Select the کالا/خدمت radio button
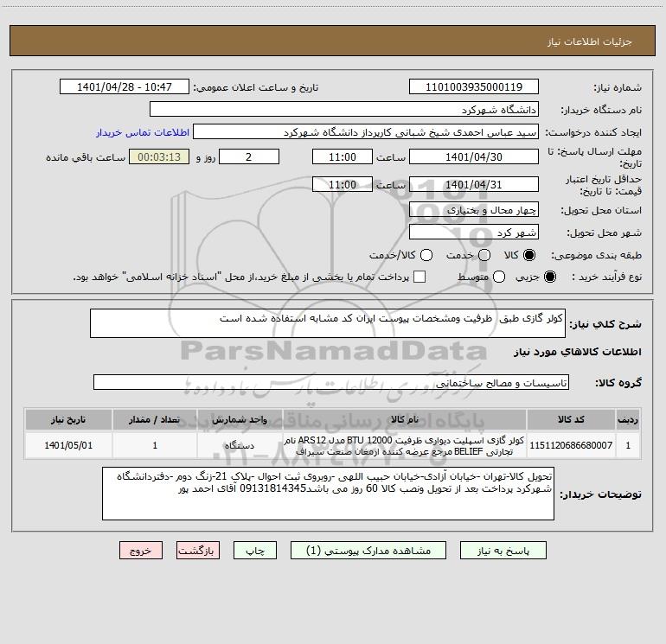 pyautogui.click(x=426, y=255)
